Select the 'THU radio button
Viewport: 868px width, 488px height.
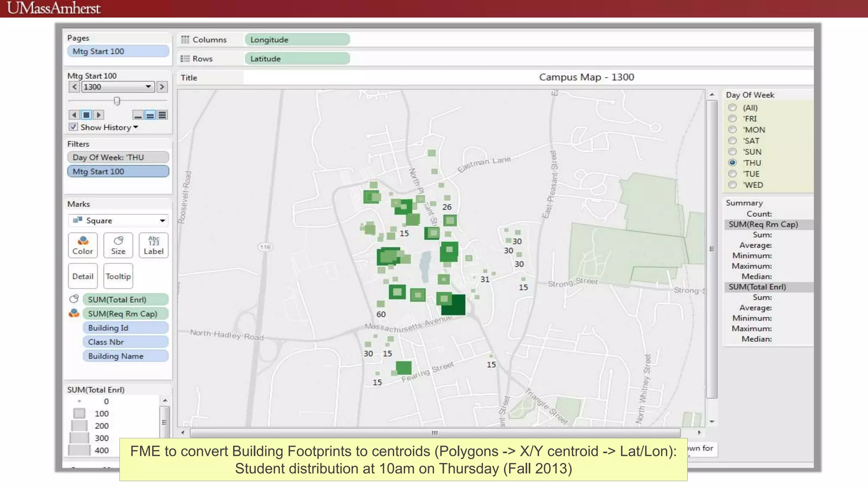point(732,163)
